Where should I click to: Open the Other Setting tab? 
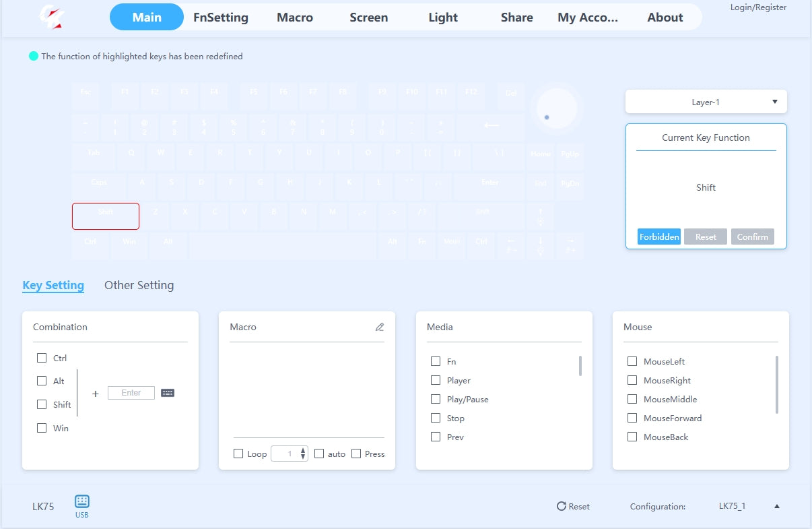139,286
